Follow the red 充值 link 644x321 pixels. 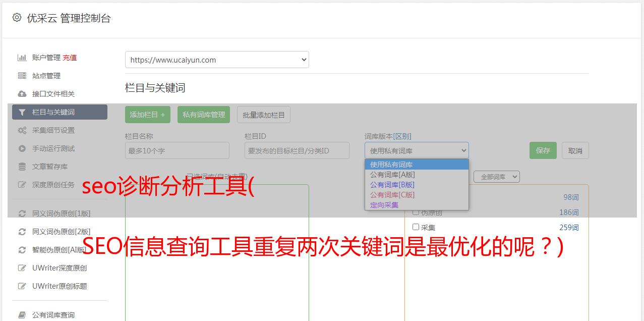point(70,58)
